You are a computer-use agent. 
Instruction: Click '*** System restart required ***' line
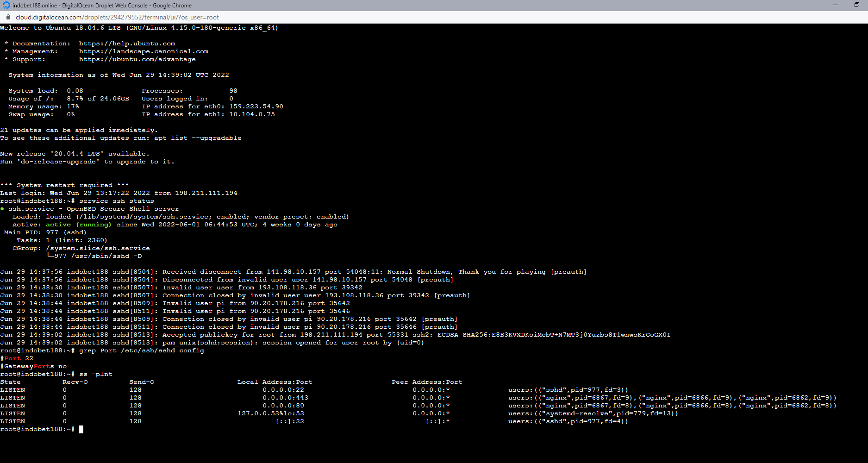64,185
